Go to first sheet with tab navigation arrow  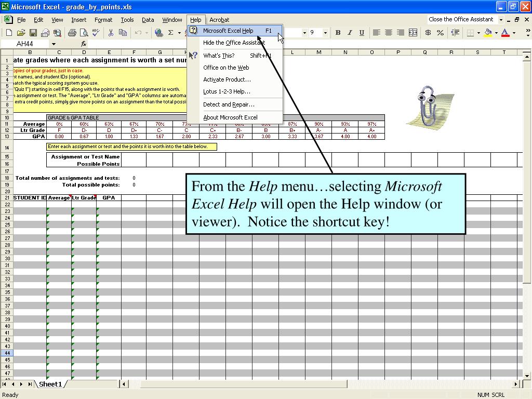coord(4,384)
